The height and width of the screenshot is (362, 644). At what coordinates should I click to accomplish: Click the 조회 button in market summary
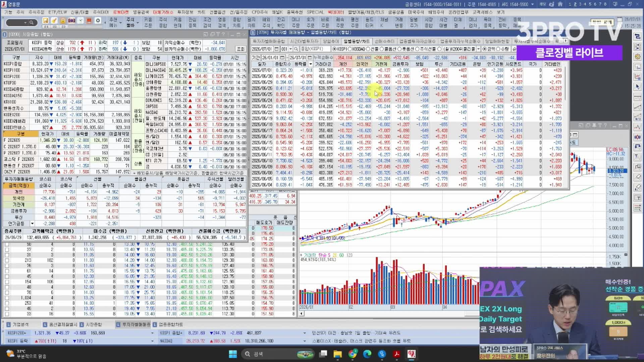point(240,49)
